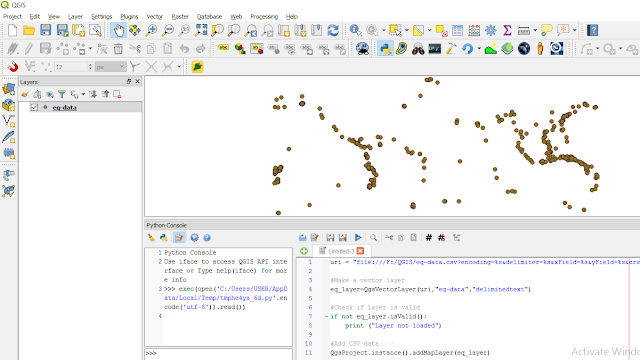The height and width of the screenshot is (360, 640).
Task: Choose Pan Map to Selection tool
Action: pyautogui.click(x=135, y=30)
